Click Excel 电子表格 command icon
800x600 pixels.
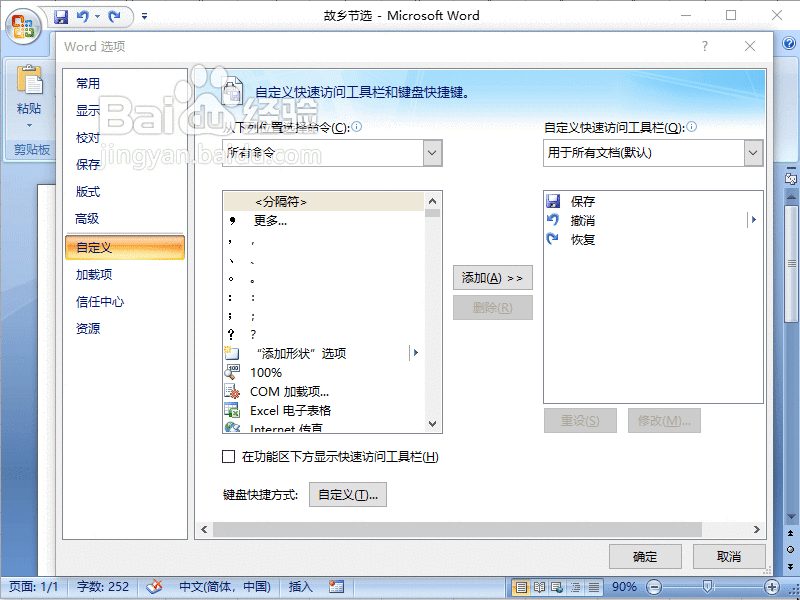click(x=232, y=410)
